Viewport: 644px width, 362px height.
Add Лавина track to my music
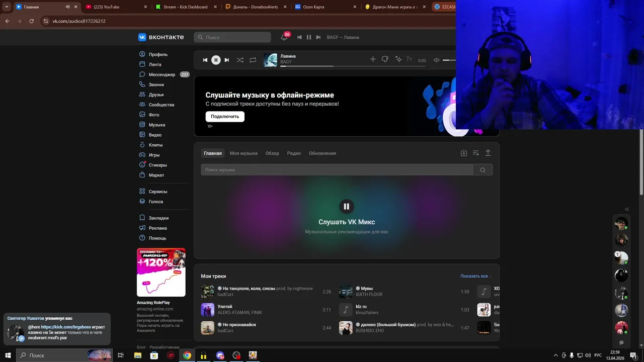click(x=373, y=59)
